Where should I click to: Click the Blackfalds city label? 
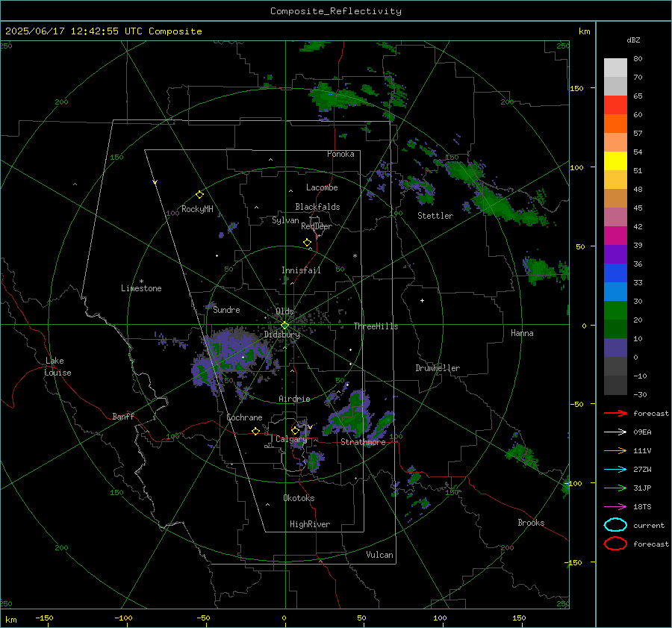(x=317, y=207)
